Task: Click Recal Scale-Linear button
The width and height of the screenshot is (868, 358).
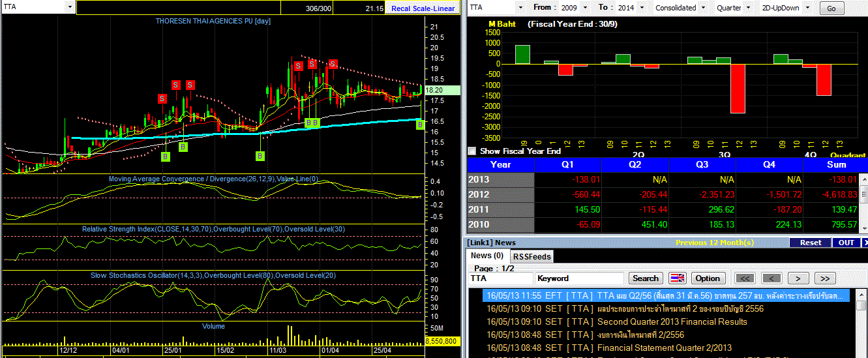Action: (422, 8)
